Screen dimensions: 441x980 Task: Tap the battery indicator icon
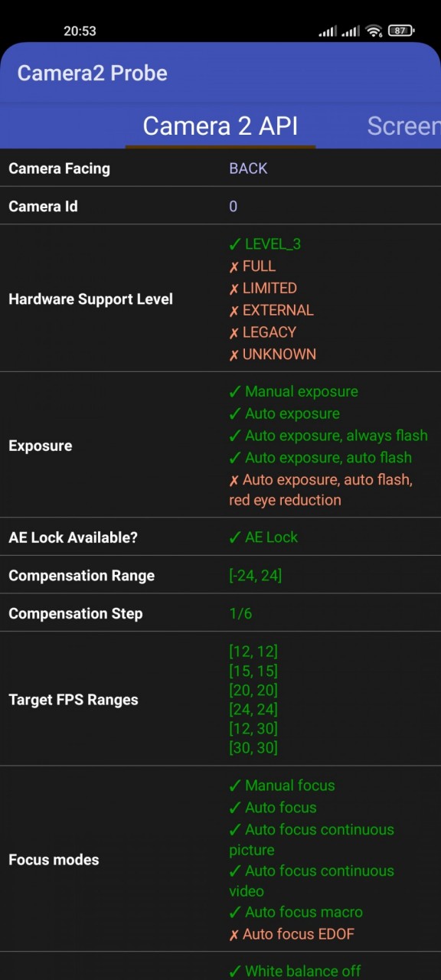pos(400,31)
